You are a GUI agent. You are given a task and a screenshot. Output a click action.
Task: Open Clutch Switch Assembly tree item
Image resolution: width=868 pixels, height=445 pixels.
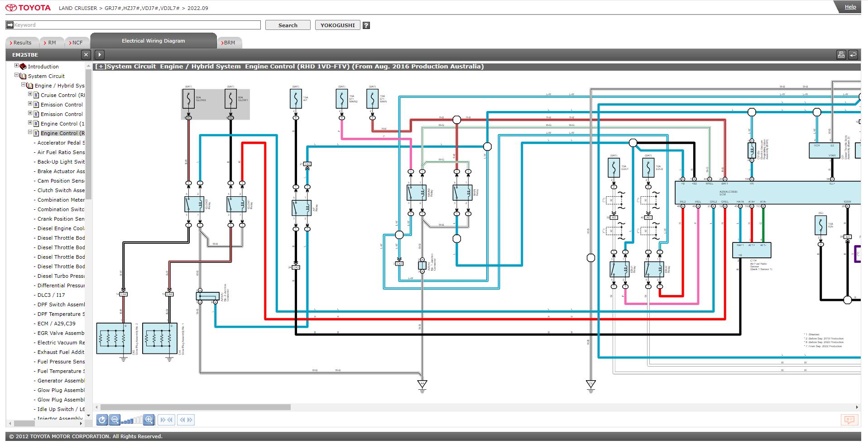pyautogui.click(x=61, y=190)
